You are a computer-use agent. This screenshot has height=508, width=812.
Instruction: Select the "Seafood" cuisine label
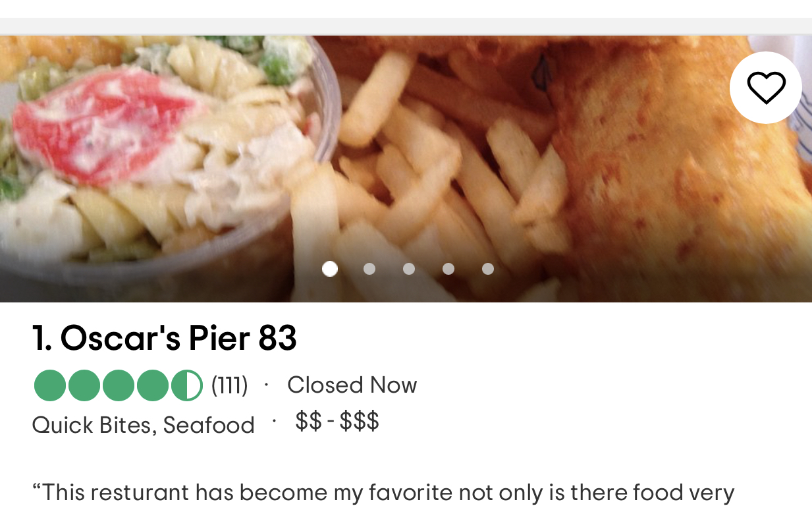click(x=209, y=425)
